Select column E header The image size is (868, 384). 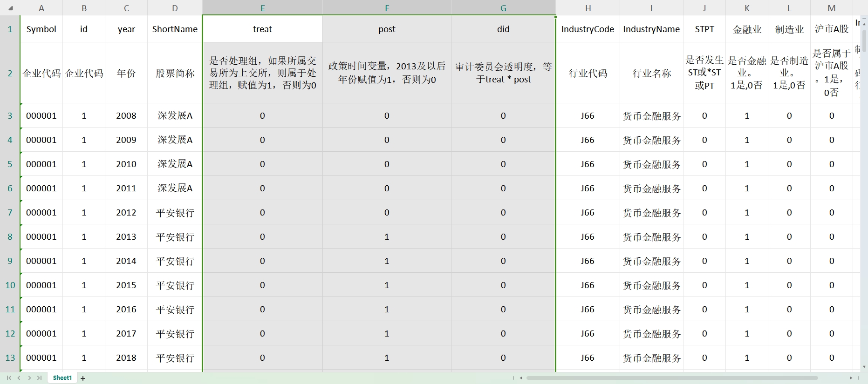point(263,8)
